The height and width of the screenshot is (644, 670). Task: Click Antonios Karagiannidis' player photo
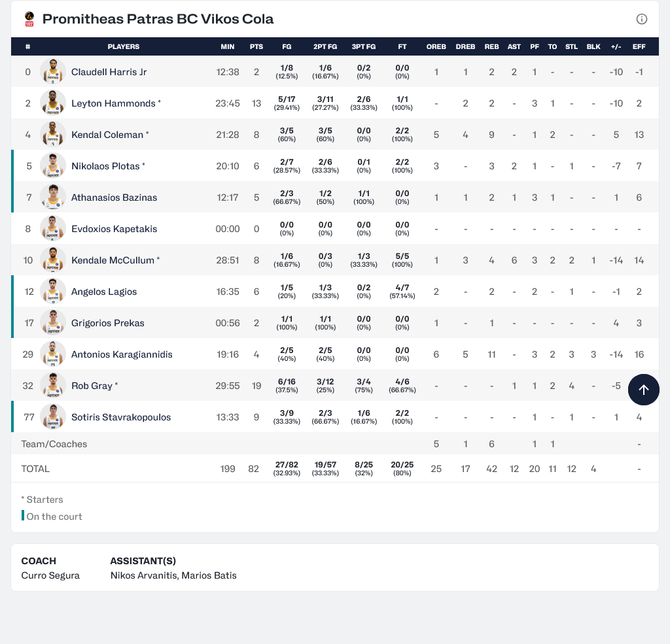point(53,354)
